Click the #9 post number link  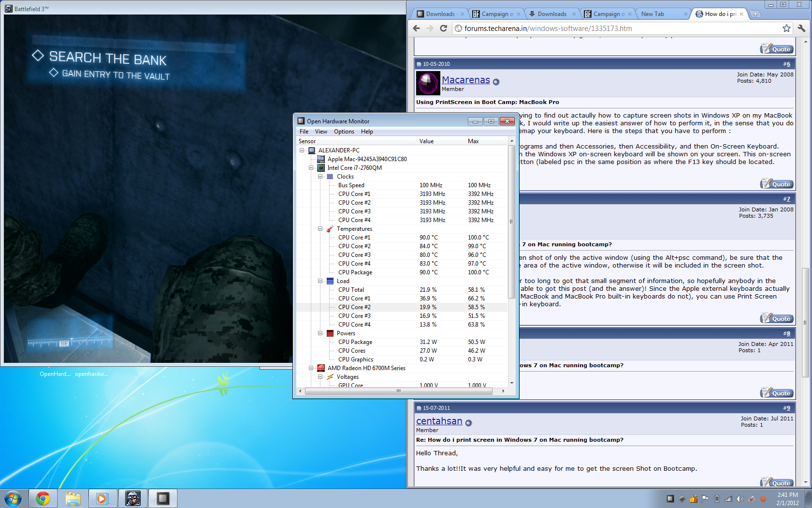[x=787, y=408]
